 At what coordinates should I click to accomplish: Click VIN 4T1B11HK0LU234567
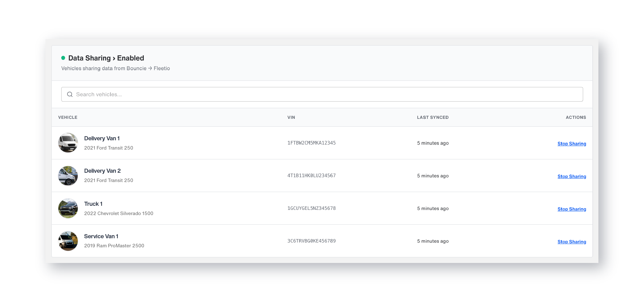[x=311, y=175]
